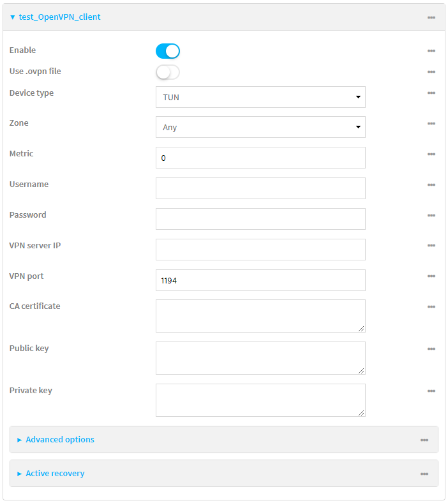Open the ellipsis menu for CA certificate
Viewport: 448px width, 503px height.
(x=431, y=306)
